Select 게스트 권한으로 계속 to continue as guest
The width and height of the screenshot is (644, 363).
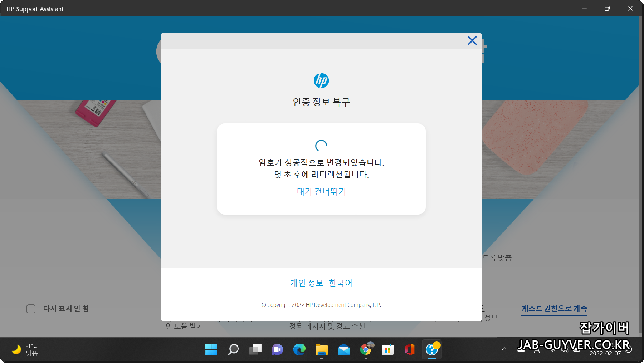click(554, 308)
